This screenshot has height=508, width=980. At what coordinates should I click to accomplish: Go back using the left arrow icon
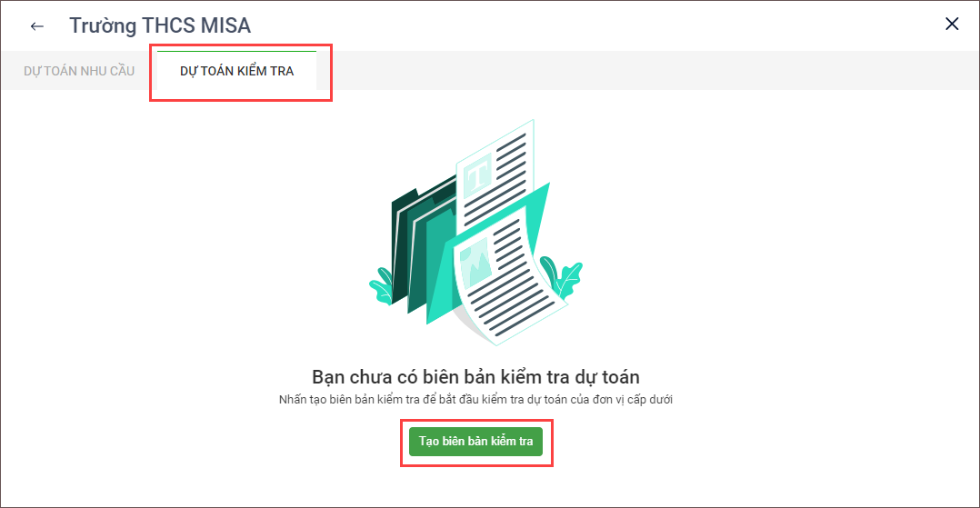click(x=37, y=26)
